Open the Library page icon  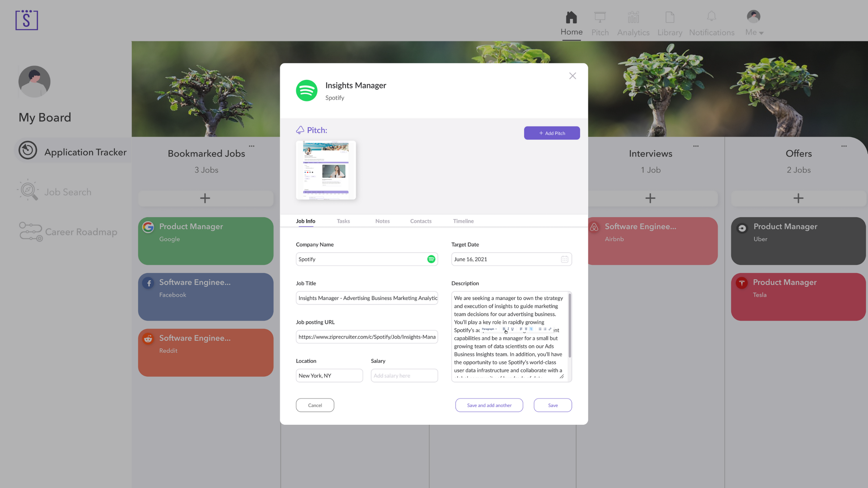point(669,17)
